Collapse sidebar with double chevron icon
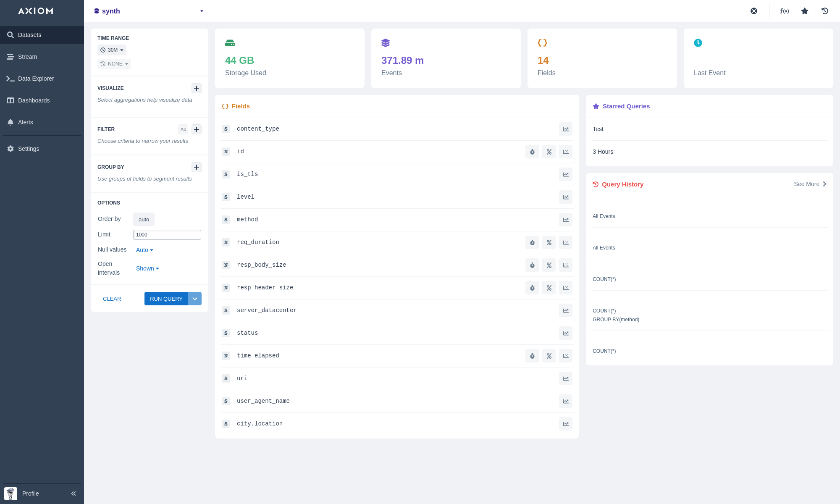840x504 pixels. (x=73, y=493)
